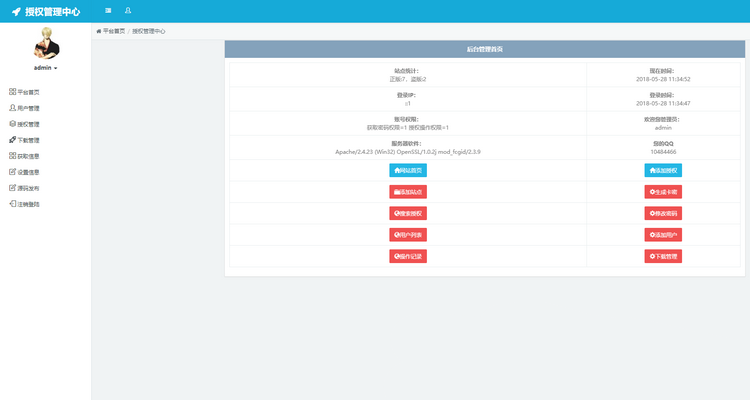Image resolution: width=750 pixels, height=400 pixels.
Task: Click the red 生成卡密 button
Action: click(663, 192)
